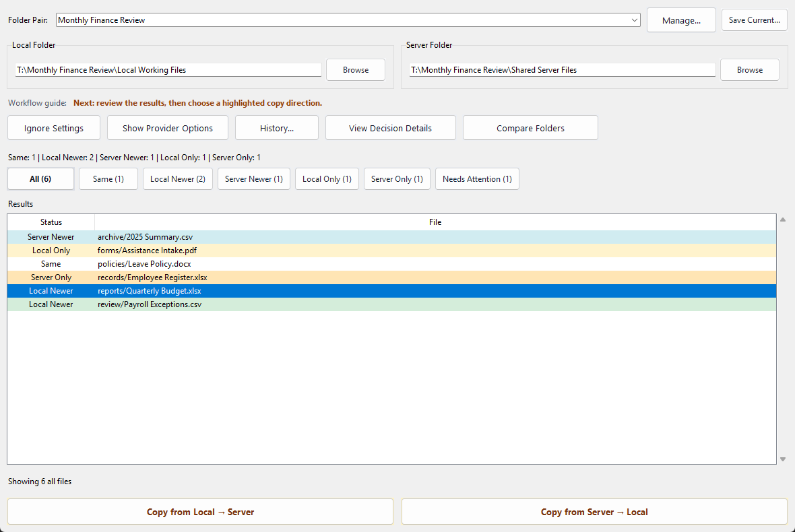The width and height of the screenshot is (795, 532).
Task: Start Compare Folders
Action: [x=530, y=128]
